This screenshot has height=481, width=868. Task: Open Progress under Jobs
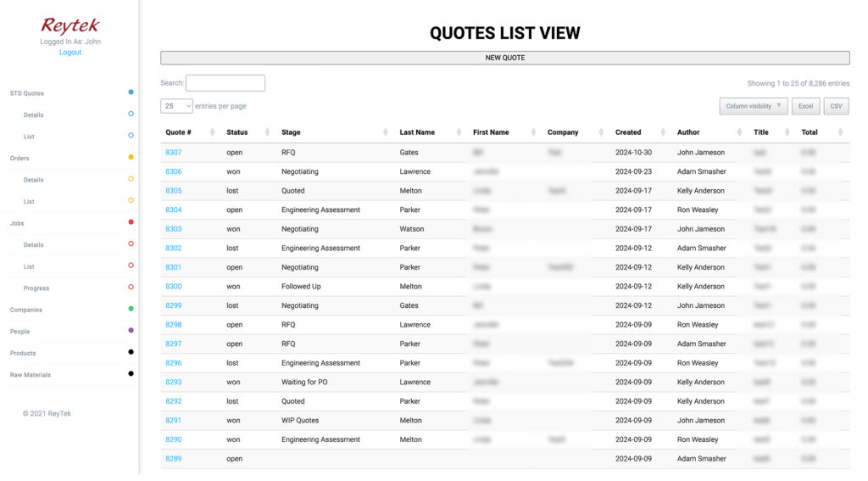(36, 288)
